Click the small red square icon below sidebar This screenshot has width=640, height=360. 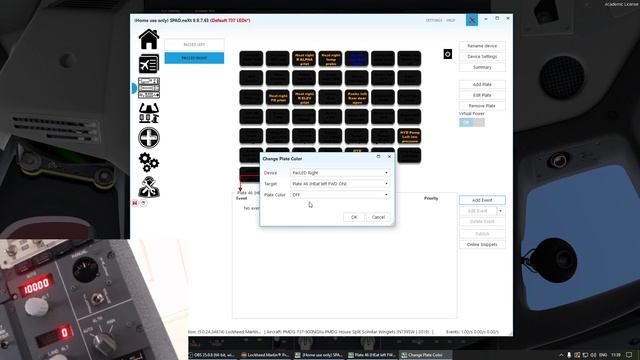click(x=135, y=203)
